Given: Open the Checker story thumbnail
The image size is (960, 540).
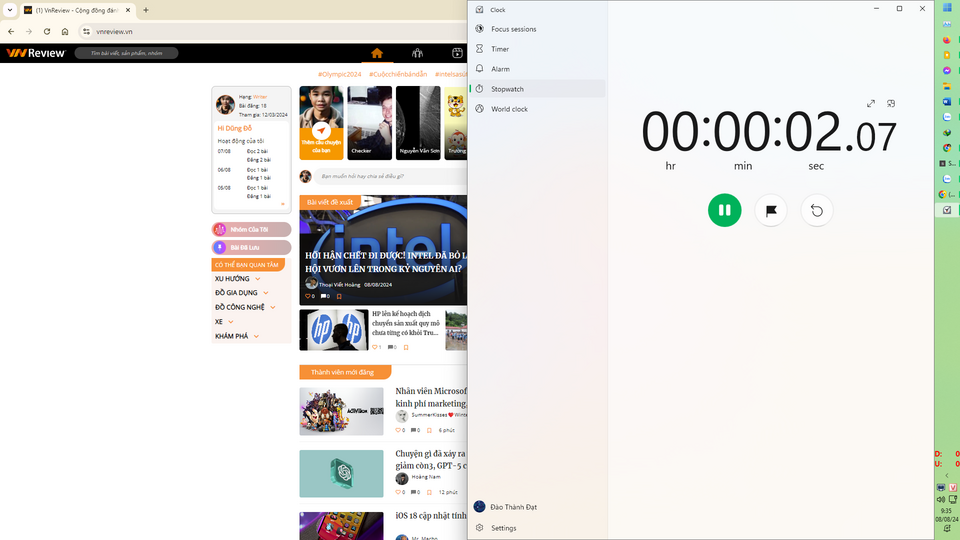Looking at the screenshot, I should point(370,123).
